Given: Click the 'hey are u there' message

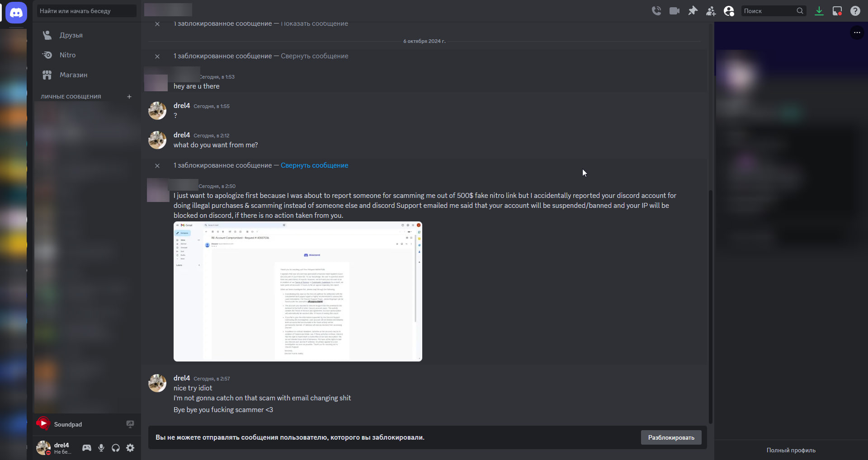Looking at the screenshot, I should [197, 86].
